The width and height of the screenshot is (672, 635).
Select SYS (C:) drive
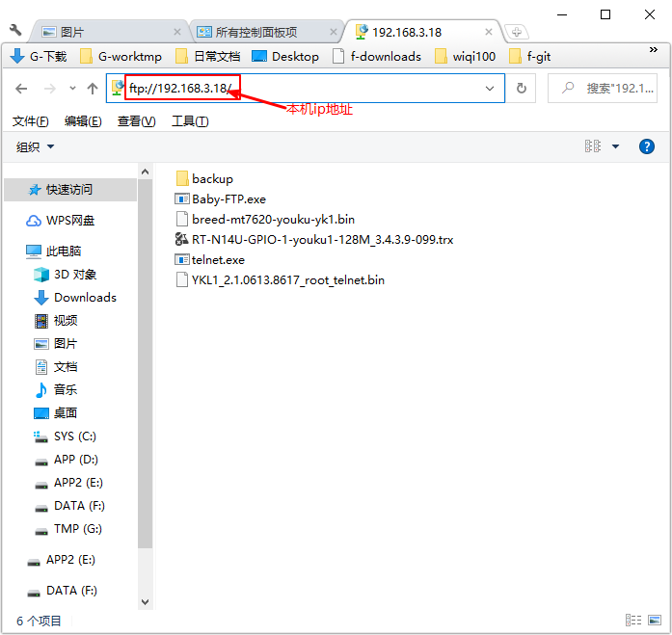pos(65,437)
